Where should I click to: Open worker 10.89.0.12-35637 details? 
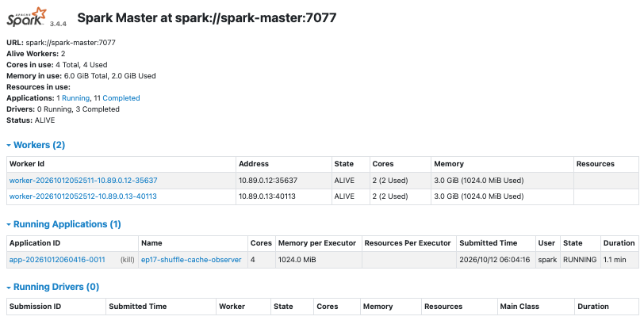click(x=83, y=181)
